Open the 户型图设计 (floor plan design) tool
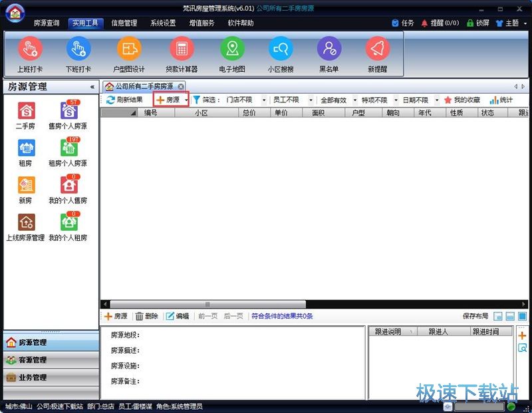The image size is (532, 413). pyautogui.click(x=128, y=53)
